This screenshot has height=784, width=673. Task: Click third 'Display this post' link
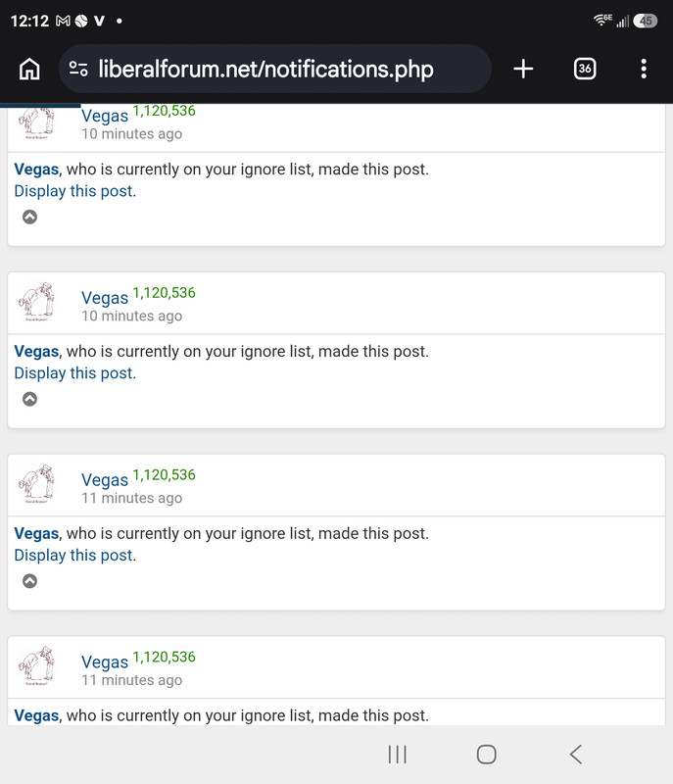pos(73,555)
